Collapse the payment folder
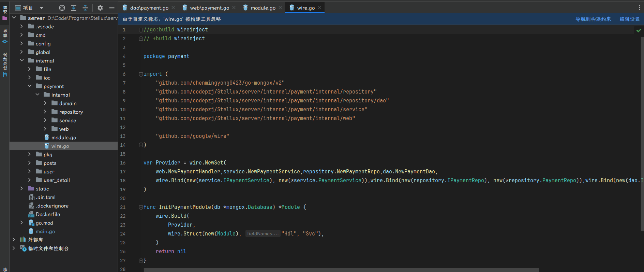This screenshot has height=272, width=644. (30, 86)
